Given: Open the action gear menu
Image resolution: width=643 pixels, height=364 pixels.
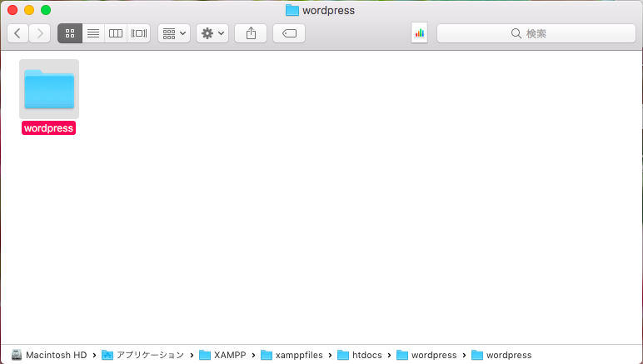Looking at the screenshot, I should coord(212,33).
